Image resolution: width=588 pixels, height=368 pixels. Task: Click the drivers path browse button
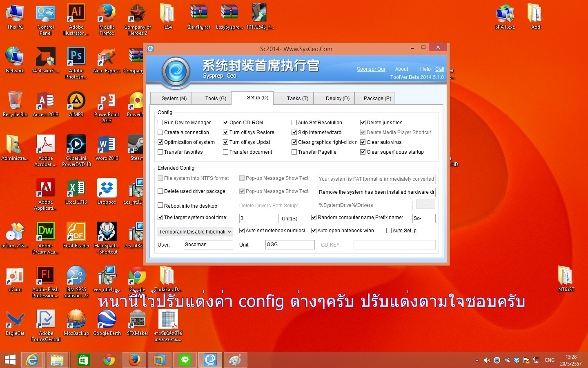(x=425, y=204)
